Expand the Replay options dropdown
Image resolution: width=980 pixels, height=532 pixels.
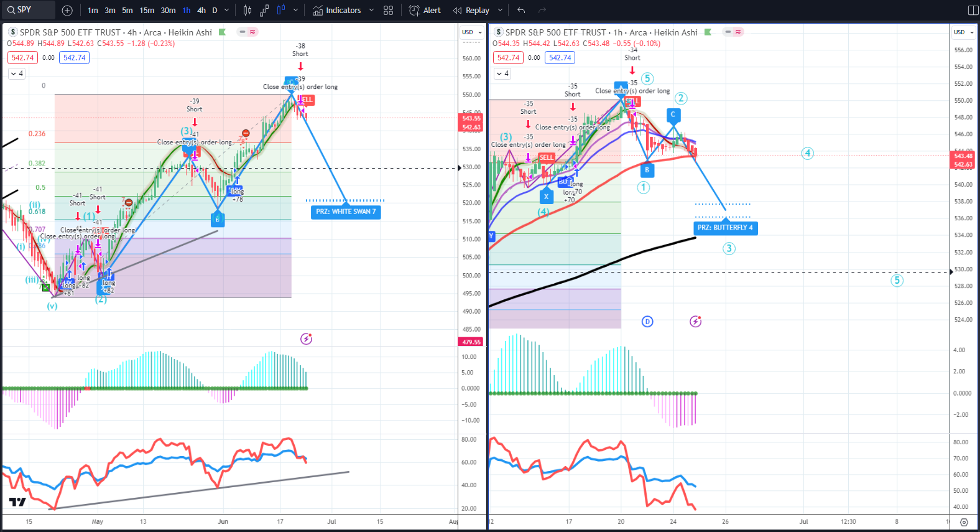click(500, 10)
